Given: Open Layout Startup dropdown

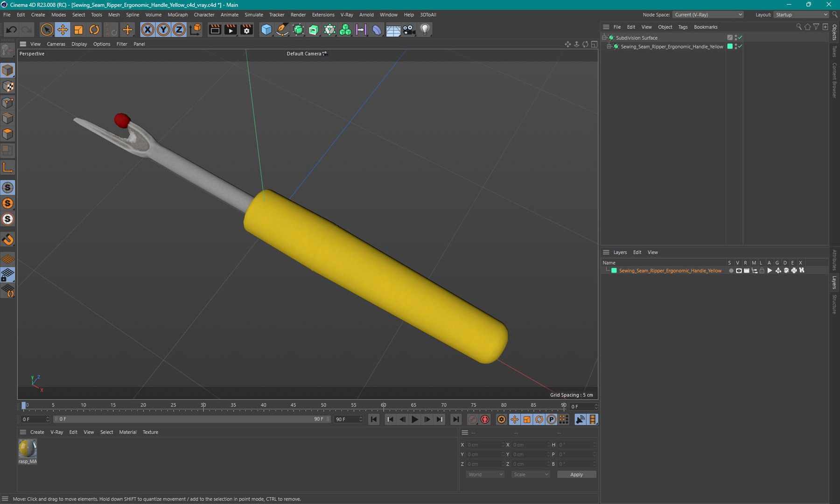Looking at the screenshot, I should (801, 15).
